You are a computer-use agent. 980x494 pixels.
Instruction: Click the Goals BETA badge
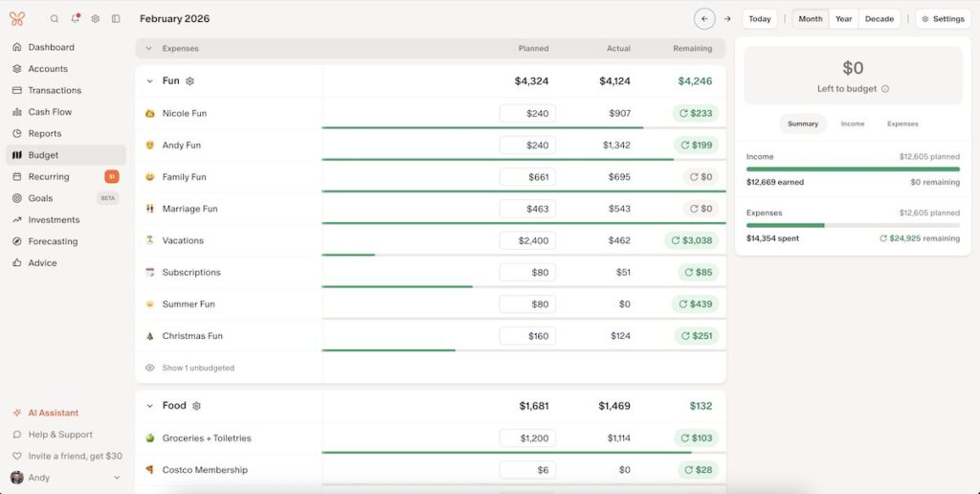[108, 198]
